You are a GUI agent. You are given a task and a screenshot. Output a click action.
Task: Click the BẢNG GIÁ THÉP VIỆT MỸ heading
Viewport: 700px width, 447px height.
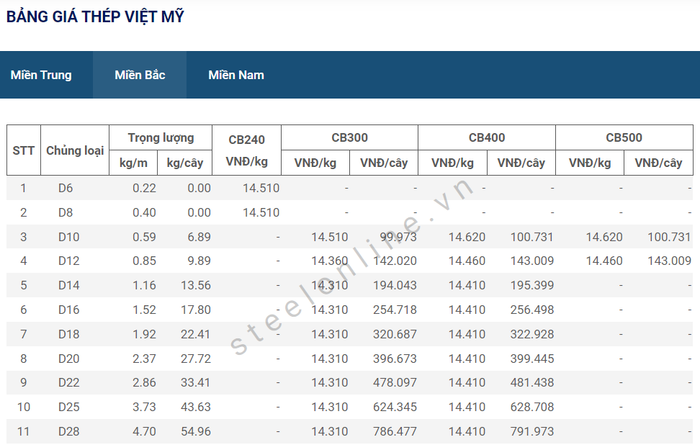point(95,17)
